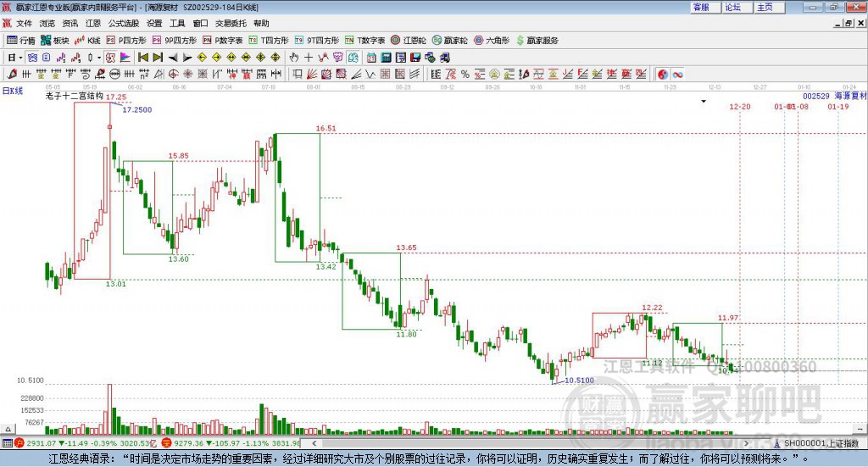Open the calculator icon
868x467 pixels.
click(386, 57)
